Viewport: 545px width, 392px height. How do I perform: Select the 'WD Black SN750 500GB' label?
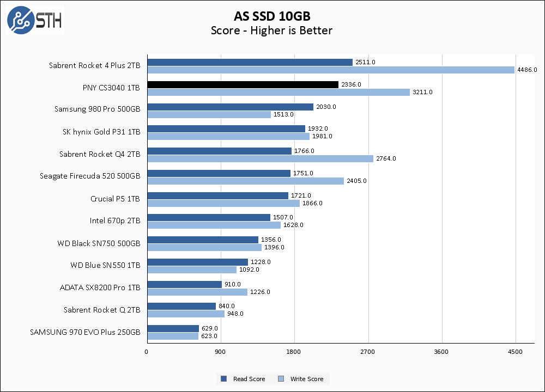pos(99,243)
